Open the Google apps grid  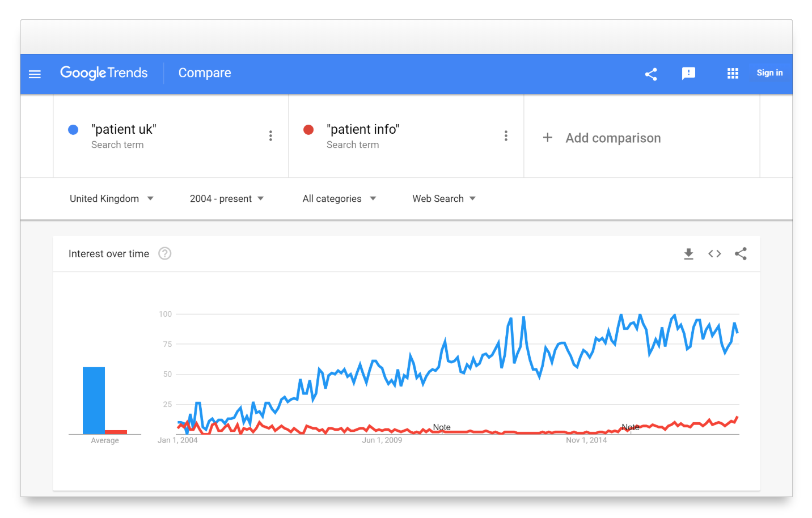click(x=733, y=73)
